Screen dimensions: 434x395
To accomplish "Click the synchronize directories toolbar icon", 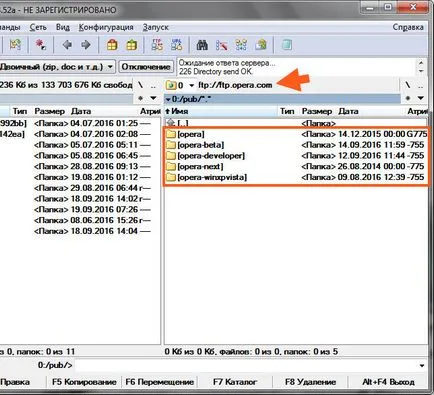I will 241,45.
